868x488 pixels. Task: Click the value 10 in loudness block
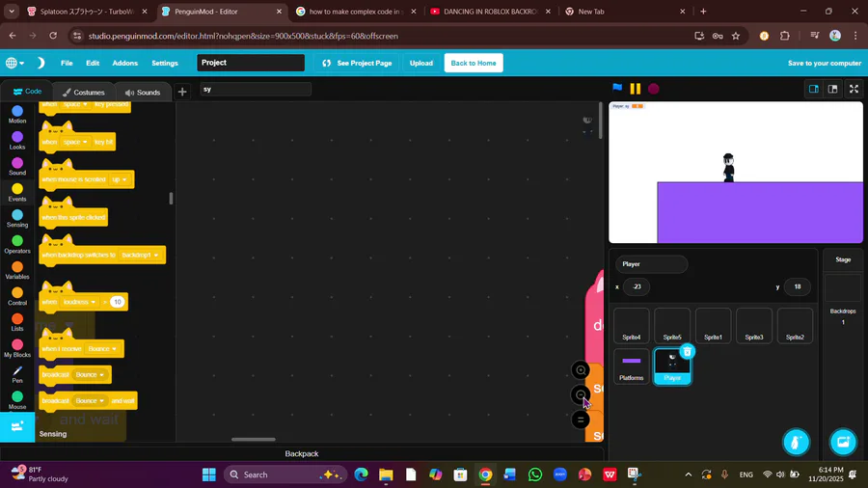coord(117,302)
